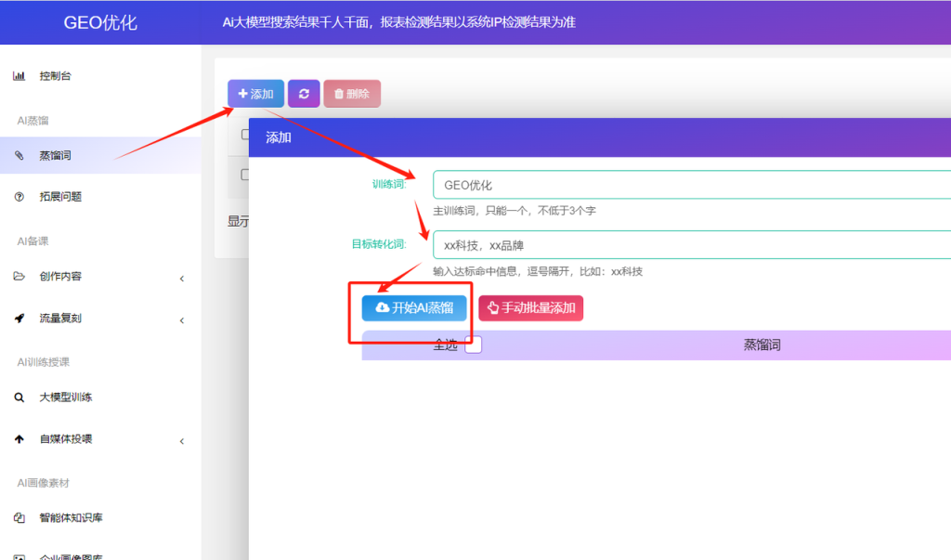Tick the 全选 select-all checkbox
The width and height of the screenshot is (951, 560).
click(473, 345)
